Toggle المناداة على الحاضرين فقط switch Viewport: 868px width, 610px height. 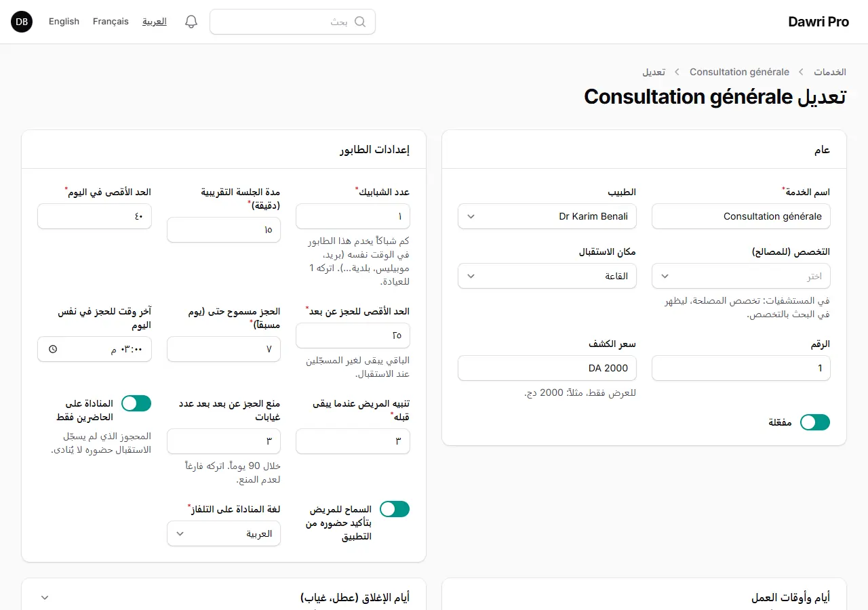point(136,403)
